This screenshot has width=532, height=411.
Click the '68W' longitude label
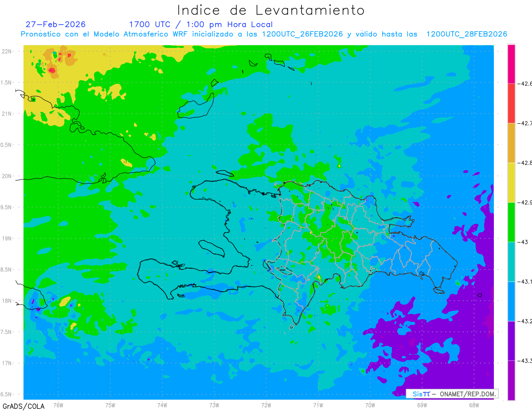coord(474,405)
